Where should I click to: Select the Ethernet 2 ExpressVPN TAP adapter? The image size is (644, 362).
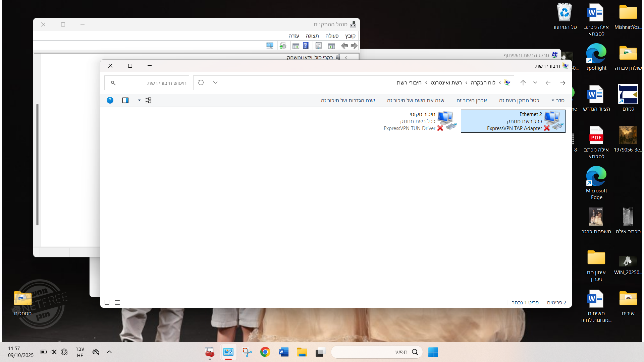(x=513, y=121)
